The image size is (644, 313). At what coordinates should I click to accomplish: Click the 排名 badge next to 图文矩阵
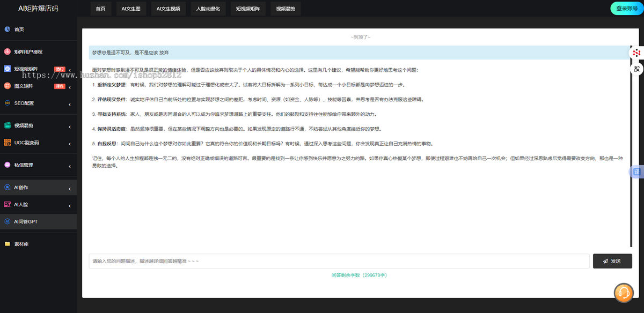[60, 86]
